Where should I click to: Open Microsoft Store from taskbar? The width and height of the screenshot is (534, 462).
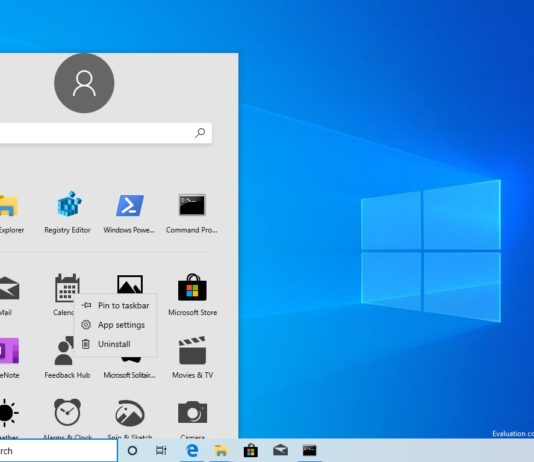[x=251, y=450]
